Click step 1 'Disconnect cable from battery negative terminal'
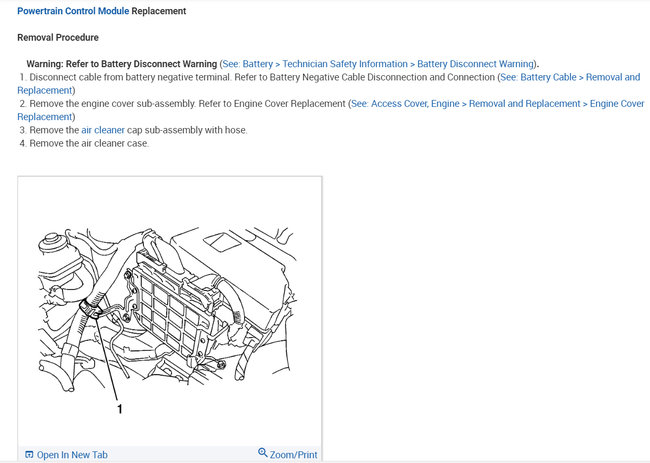The image size is (650, 463). (130, 77)
